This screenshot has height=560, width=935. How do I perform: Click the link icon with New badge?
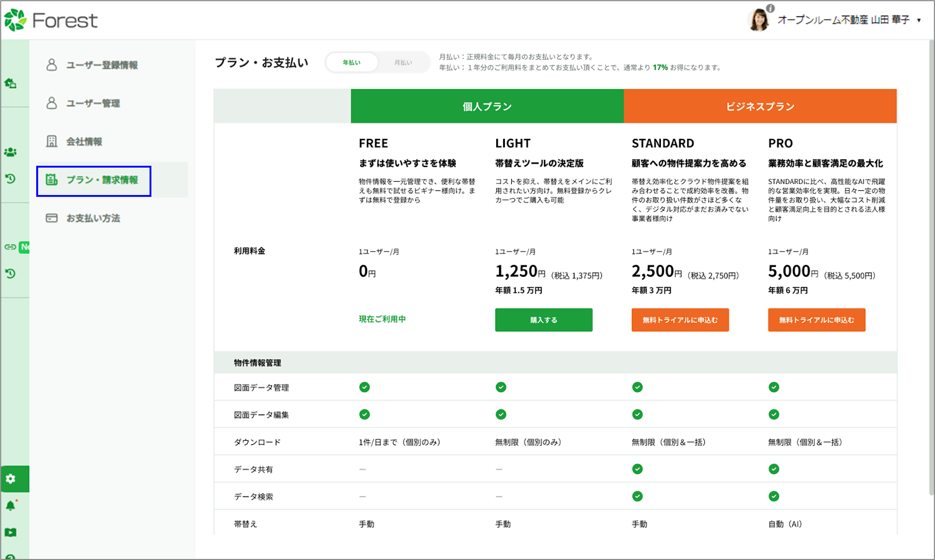click(11, 247)
